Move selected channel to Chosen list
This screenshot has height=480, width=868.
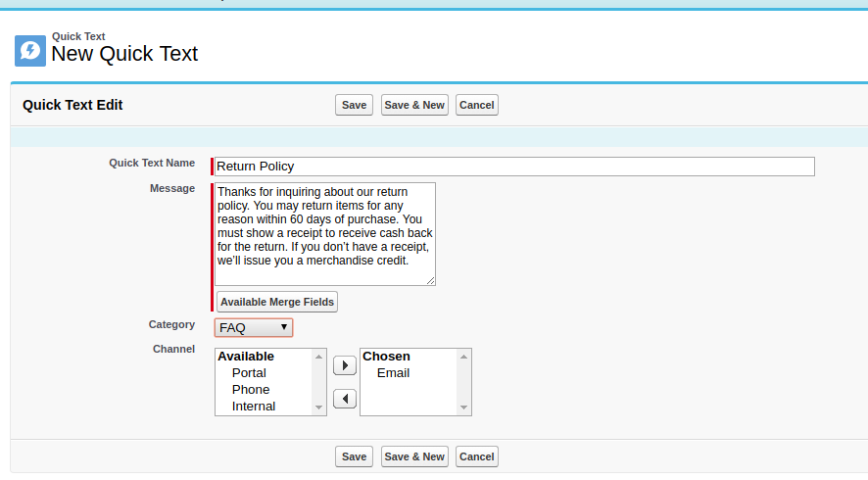pyautogui.click(x=344, y=365)
